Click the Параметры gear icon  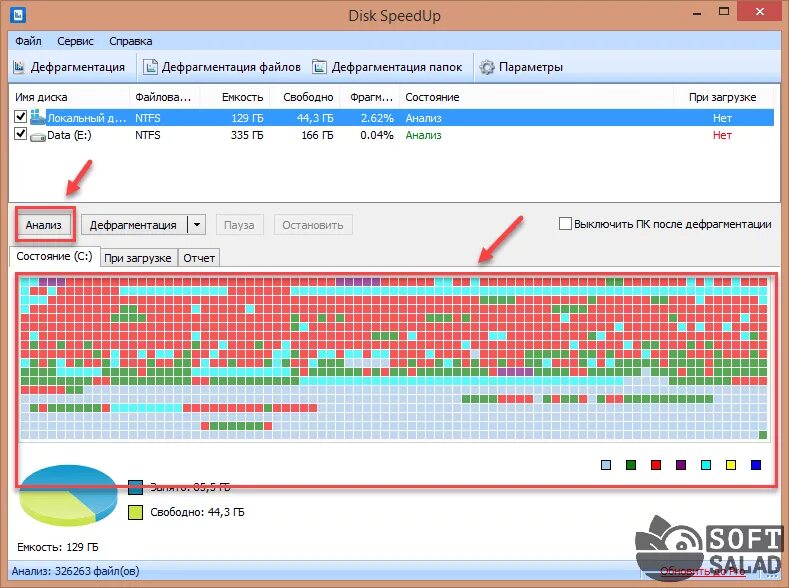tap(487, 67)
